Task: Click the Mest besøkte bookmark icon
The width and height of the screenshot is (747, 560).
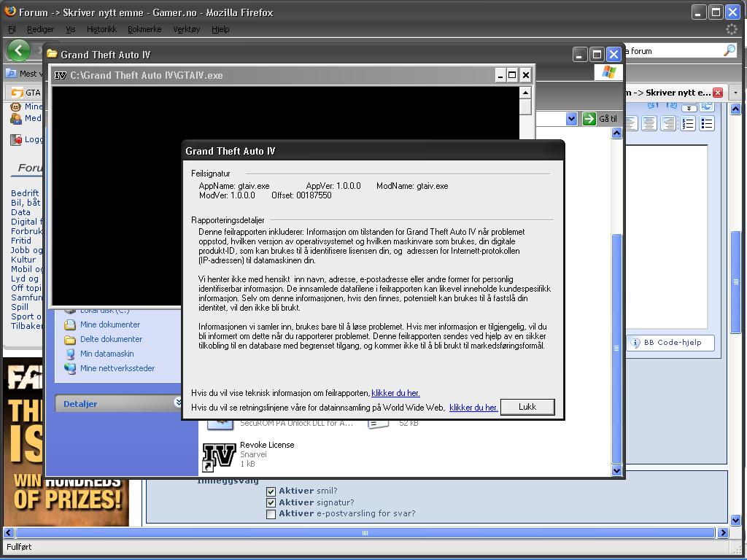Action: (10, 74)
